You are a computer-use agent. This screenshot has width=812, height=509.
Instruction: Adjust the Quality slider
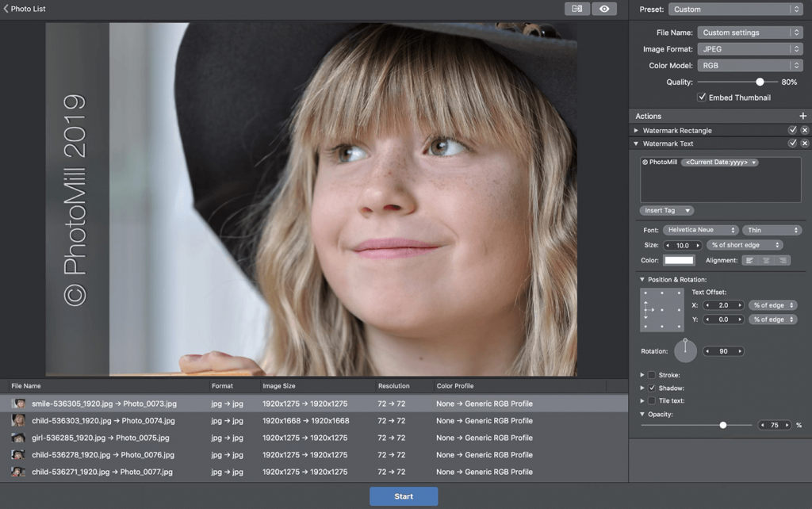760,82
